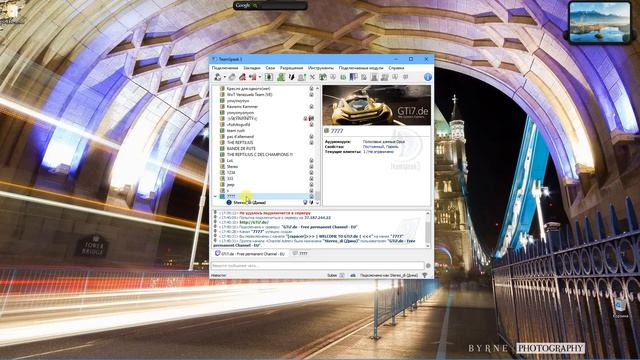The height and width of the screenshot is (360, 640).
Task: Open the Подключения menu
Action: click(224, 68)
